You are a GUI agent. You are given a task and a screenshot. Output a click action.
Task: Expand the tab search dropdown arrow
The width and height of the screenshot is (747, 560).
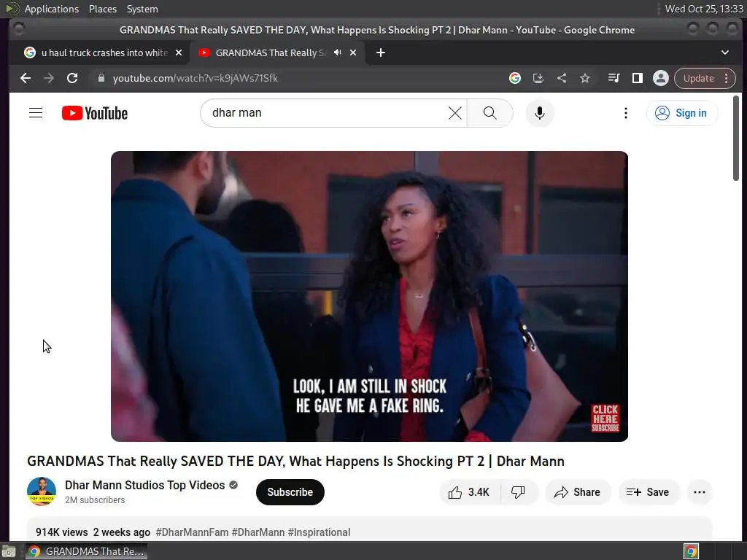(x=725, y=52)
